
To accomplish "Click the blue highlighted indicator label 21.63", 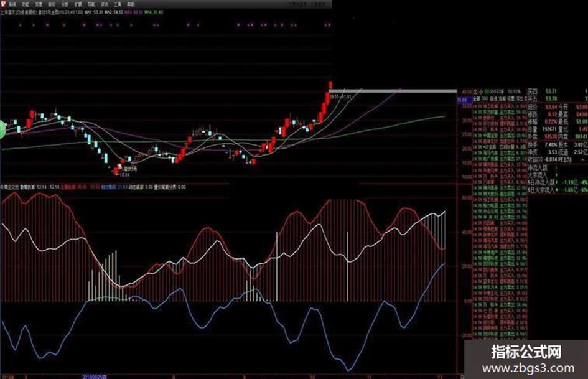I will 114,187.
